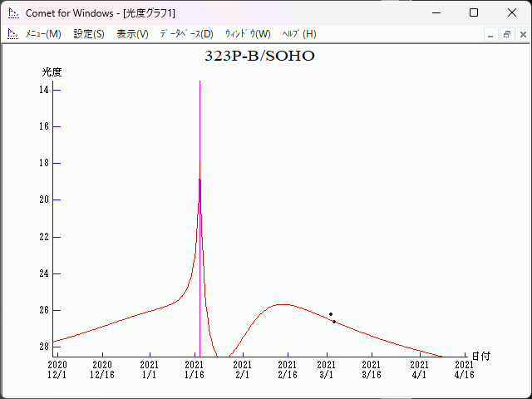Click the 2021 1/1 date label

click(x=150, y=370)
